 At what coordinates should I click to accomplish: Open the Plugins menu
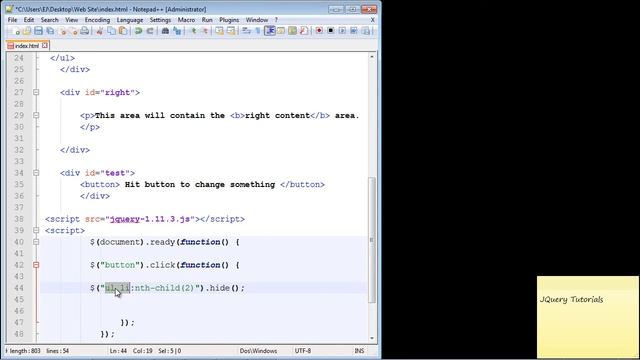coord(229,20)
